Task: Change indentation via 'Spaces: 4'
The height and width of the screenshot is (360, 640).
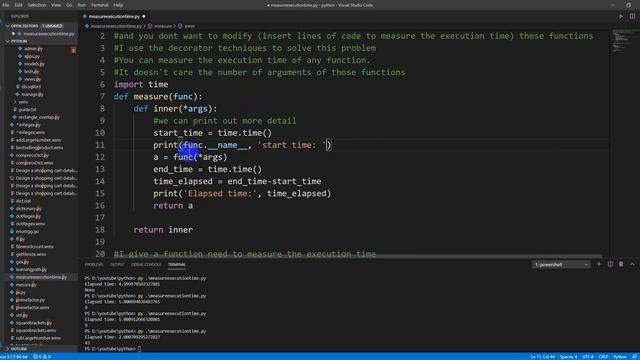Action: tap(569, 357)
